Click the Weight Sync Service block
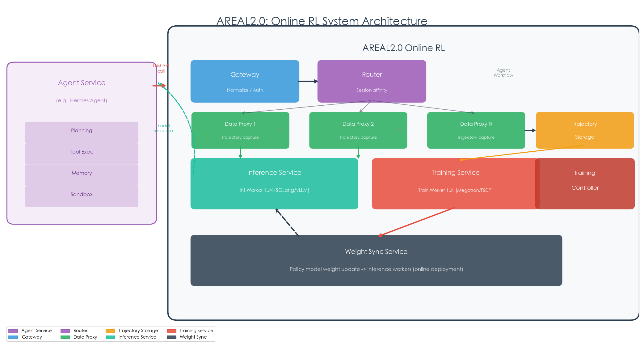Viewport: 644px width, 346px height. (376, 260)
